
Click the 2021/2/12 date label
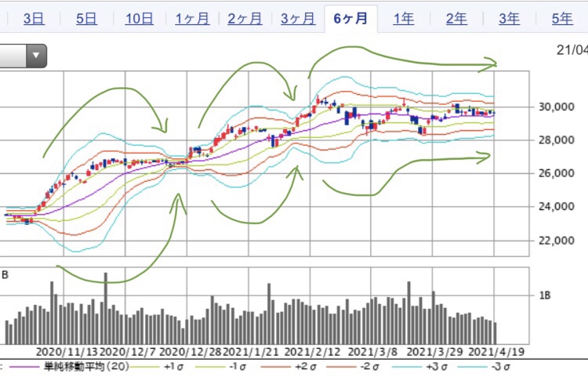coord(312,352)
